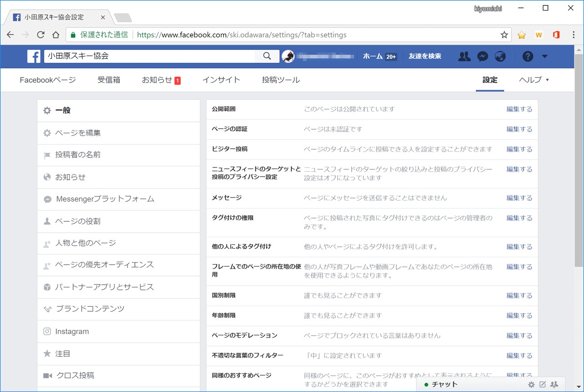Screen dimensions: 584x392
Task: Click the Office extension icon
Action: tap(556, 35)
